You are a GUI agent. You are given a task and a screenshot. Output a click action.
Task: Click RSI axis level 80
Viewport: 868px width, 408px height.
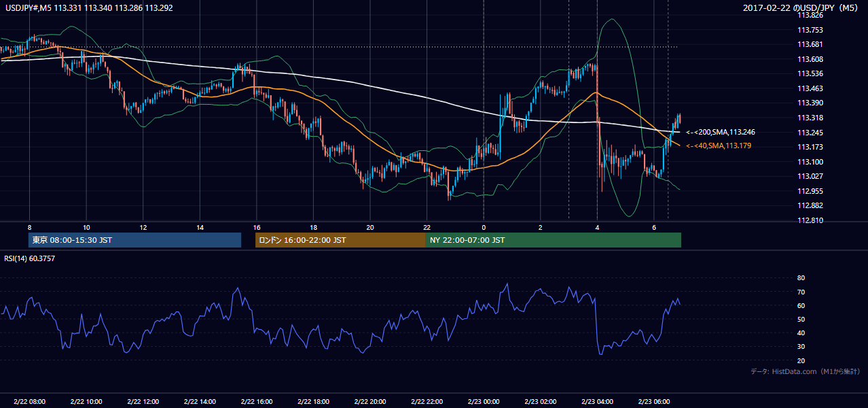point(801,278)
